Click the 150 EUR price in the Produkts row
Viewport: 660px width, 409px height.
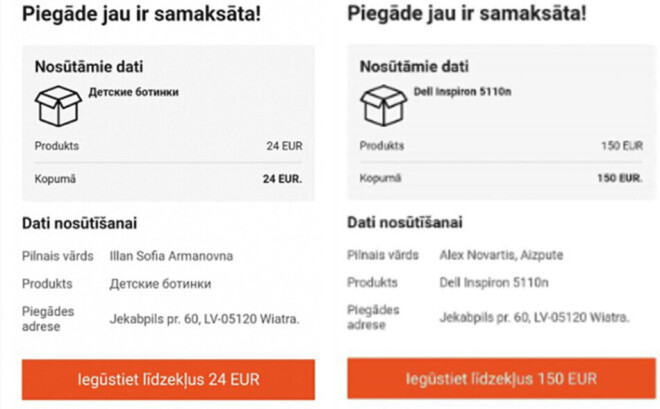(621, 146)
